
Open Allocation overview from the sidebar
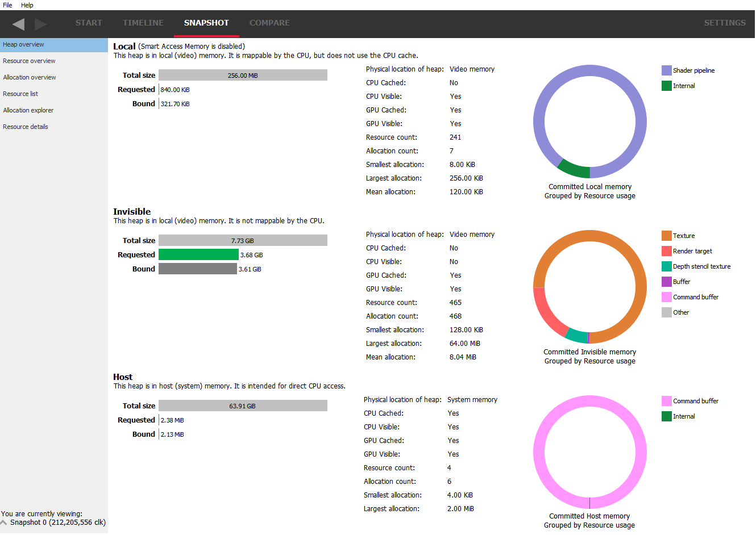30,77
